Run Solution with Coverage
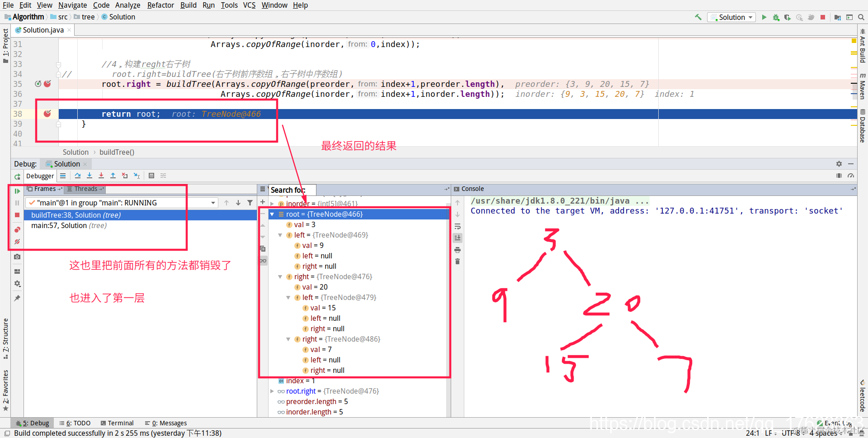This screenshot has width=868, height=438. pyautogui.click(x=788, y=17)
